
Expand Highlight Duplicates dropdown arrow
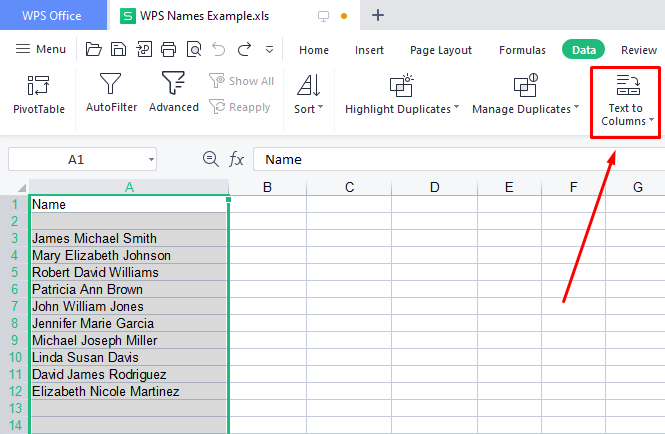pyautogui.click(x=456, y=107)
